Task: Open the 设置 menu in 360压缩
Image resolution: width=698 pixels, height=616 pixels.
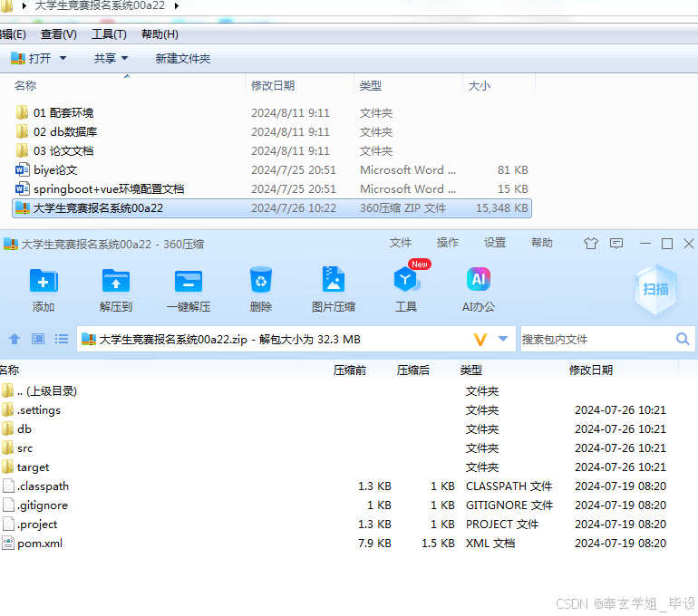Action: [495, 243]
